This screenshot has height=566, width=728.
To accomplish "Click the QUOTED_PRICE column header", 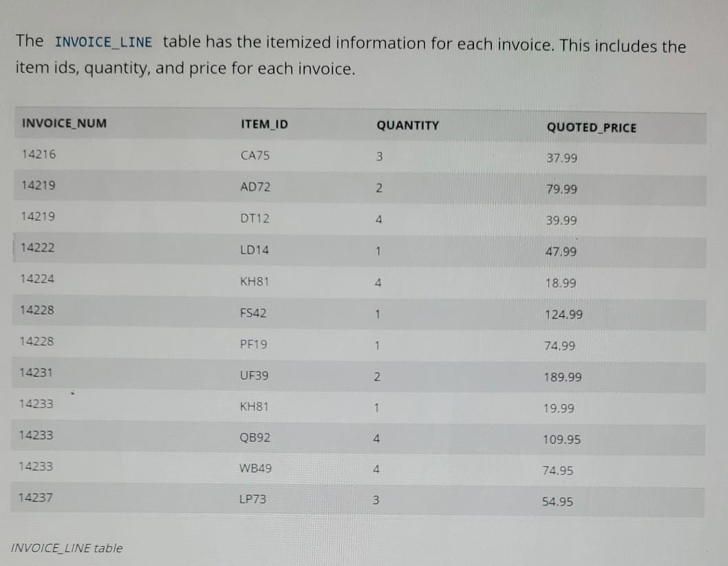I will (x=591, y=128).
